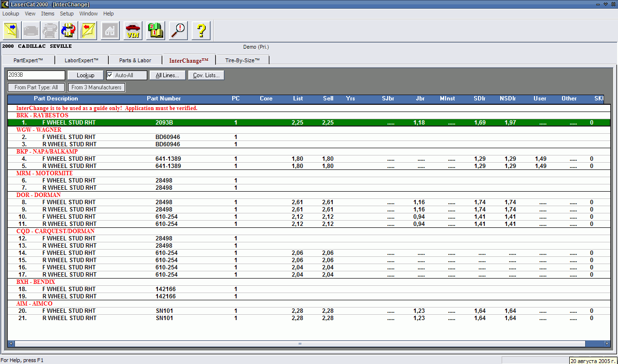Viewport: 618px width, 364px height.
Task: Click the Core column header
Action: [x=266, y=98]
